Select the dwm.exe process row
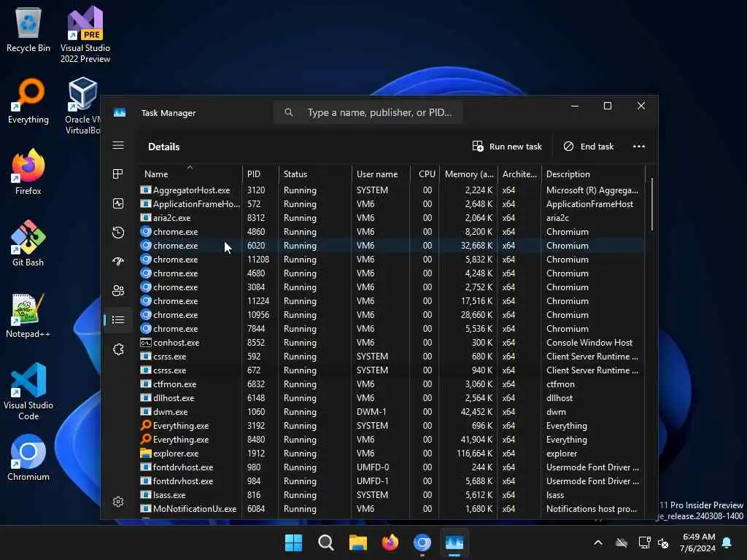747x560 pixels. point(392,412)
